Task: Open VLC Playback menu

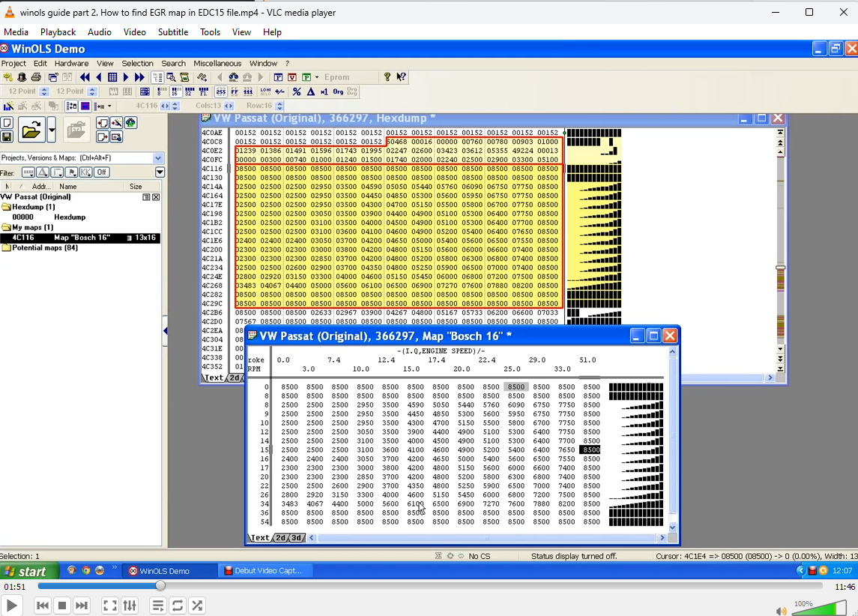Action: click(x=58, y=32)
